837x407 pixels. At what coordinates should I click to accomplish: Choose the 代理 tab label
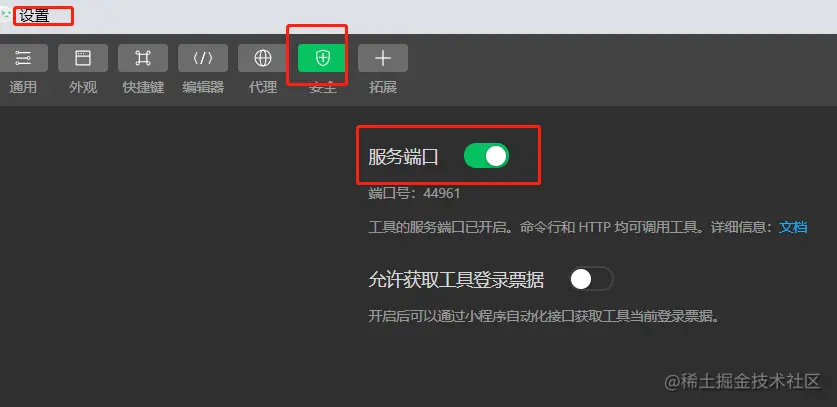coord(263,87)
